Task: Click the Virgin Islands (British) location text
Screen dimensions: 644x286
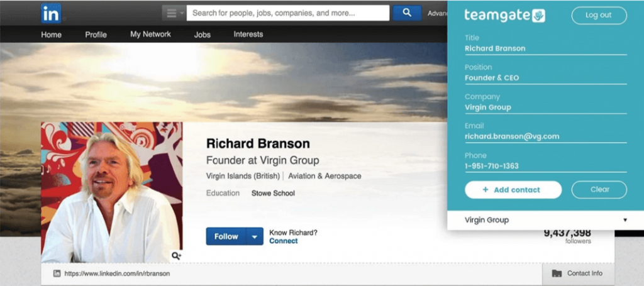Action: [243, 176]
